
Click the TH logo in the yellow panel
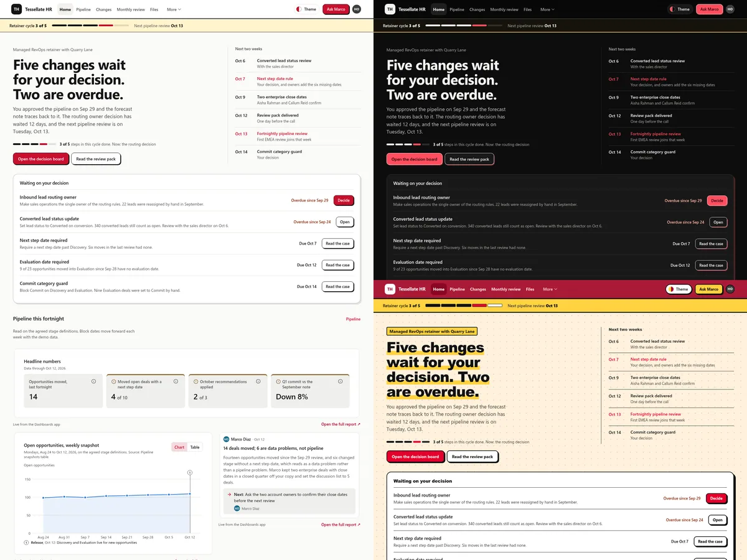pyautogui.click(x=390, y=289)
